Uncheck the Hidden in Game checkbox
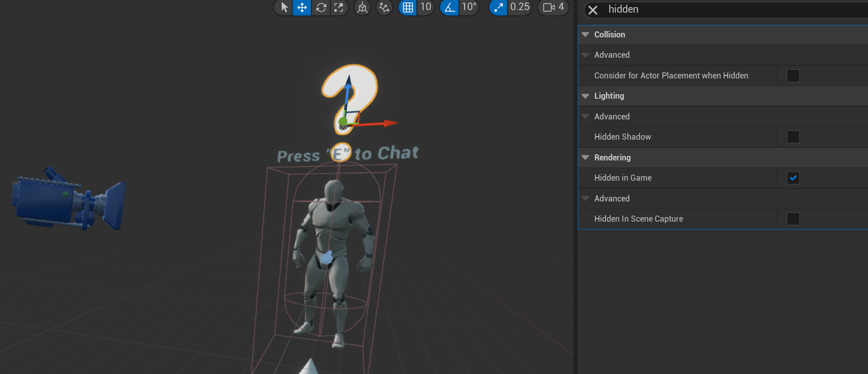The image size is (868, 374). click(x=793, y=178)
